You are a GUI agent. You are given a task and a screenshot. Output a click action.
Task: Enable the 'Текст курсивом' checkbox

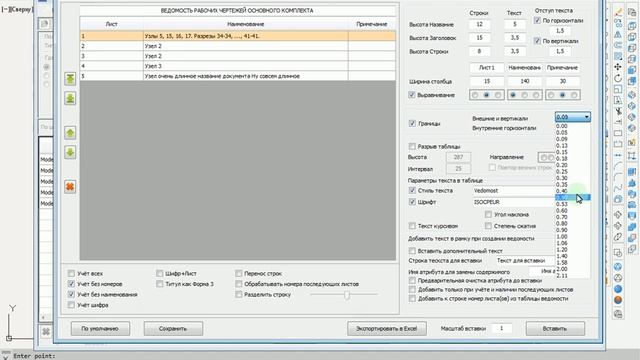412,226
